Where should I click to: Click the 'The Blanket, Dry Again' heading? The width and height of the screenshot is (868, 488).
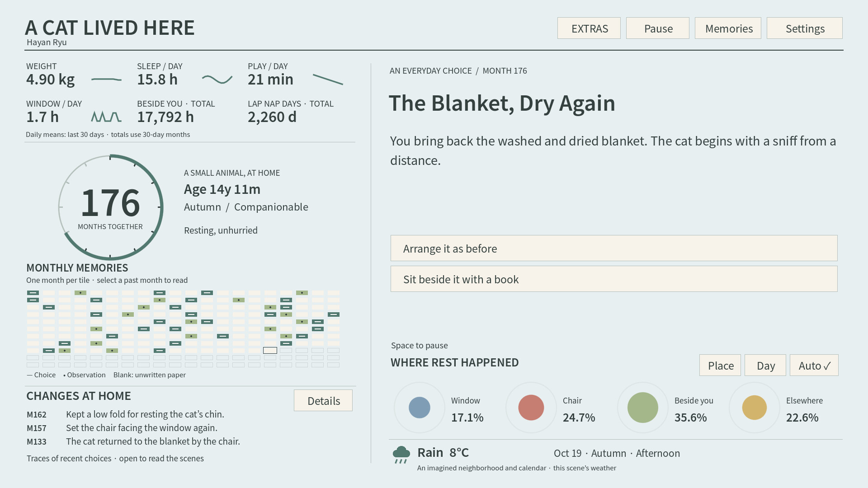[502, 103]
